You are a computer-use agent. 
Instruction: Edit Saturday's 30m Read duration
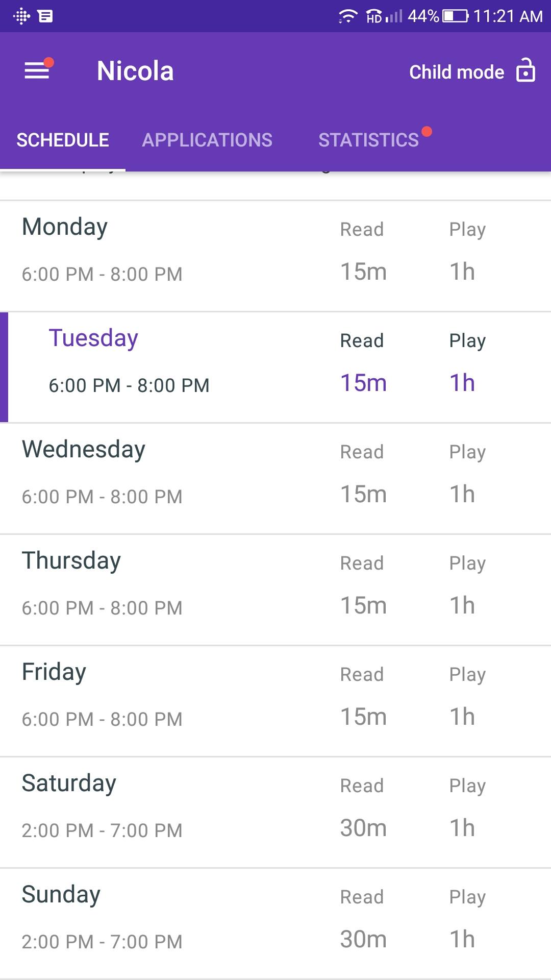coord(363,828)
